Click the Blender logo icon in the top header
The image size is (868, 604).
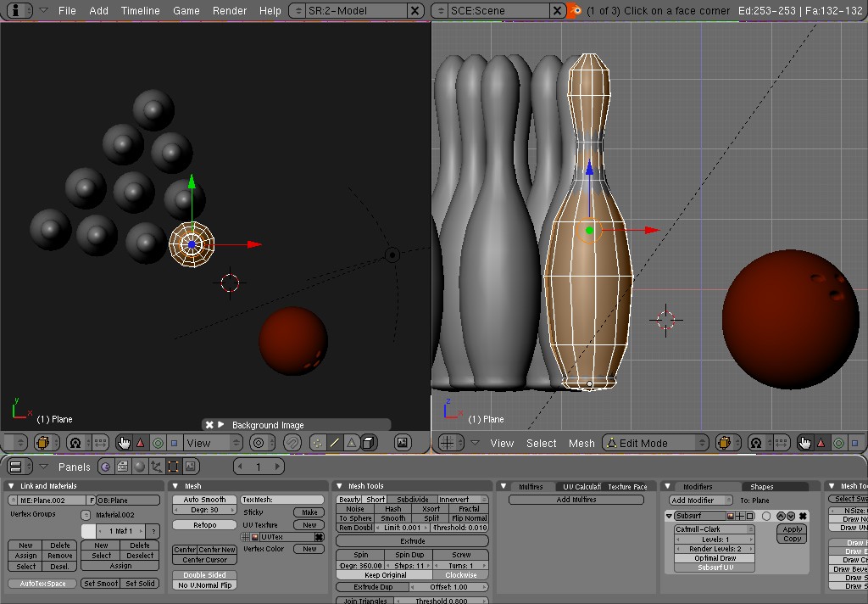[x=575, y=10]
